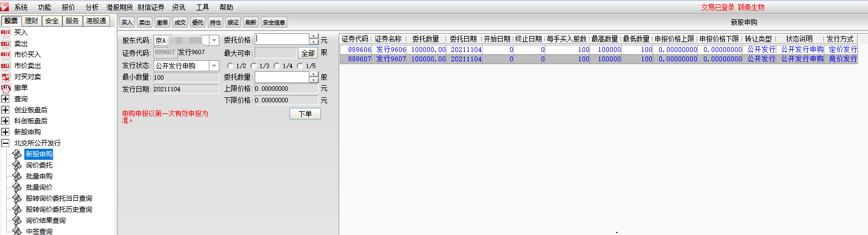This screenshot has height=235, width=868.
Task: Click the 证券代码 column header
Action: 355,39
